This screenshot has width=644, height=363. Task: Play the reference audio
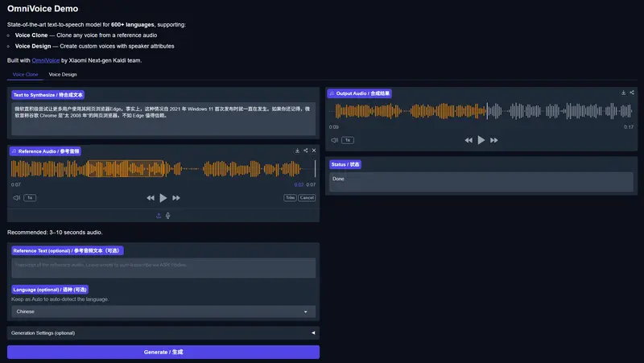click(163, 198)
